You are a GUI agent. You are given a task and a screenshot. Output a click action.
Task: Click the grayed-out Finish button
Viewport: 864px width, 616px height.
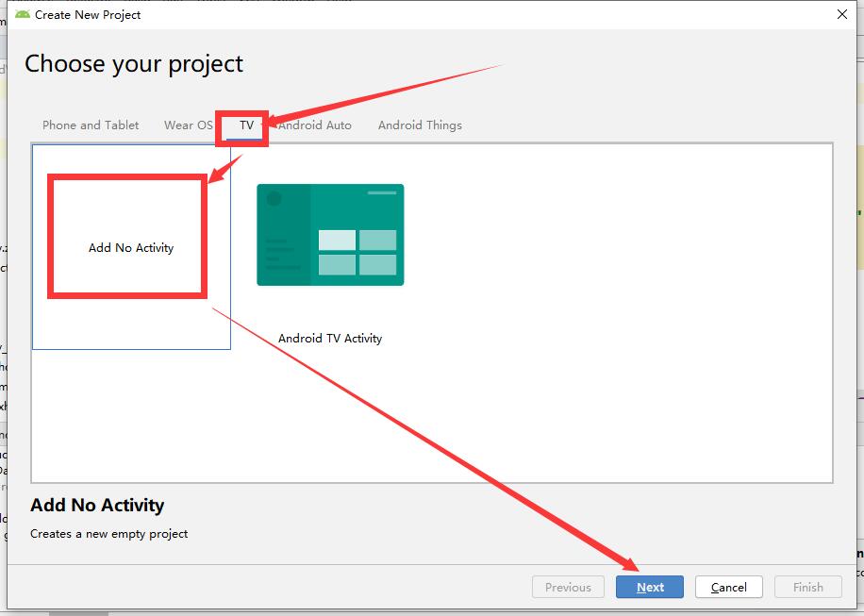click(x=807, y=587)
